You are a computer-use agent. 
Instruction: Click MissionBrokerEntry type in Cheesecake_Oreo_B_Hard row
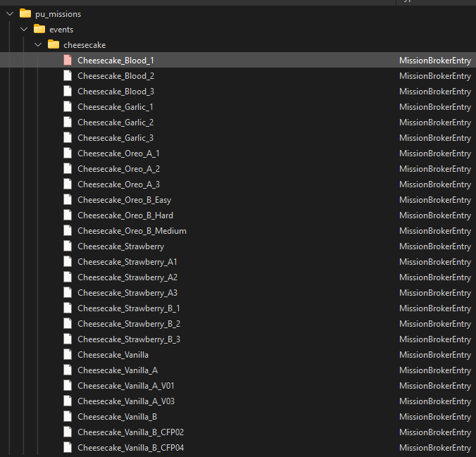click(435, 215)
